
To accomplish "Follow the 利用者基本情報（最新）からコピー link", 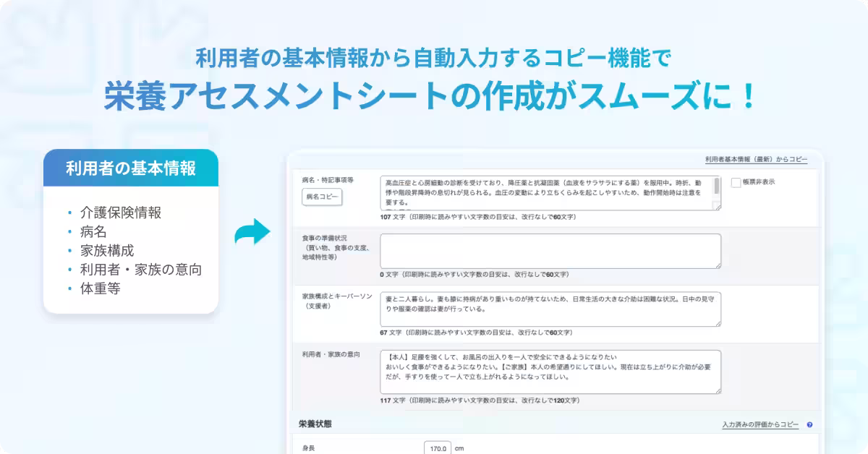I will click(757, 160).
